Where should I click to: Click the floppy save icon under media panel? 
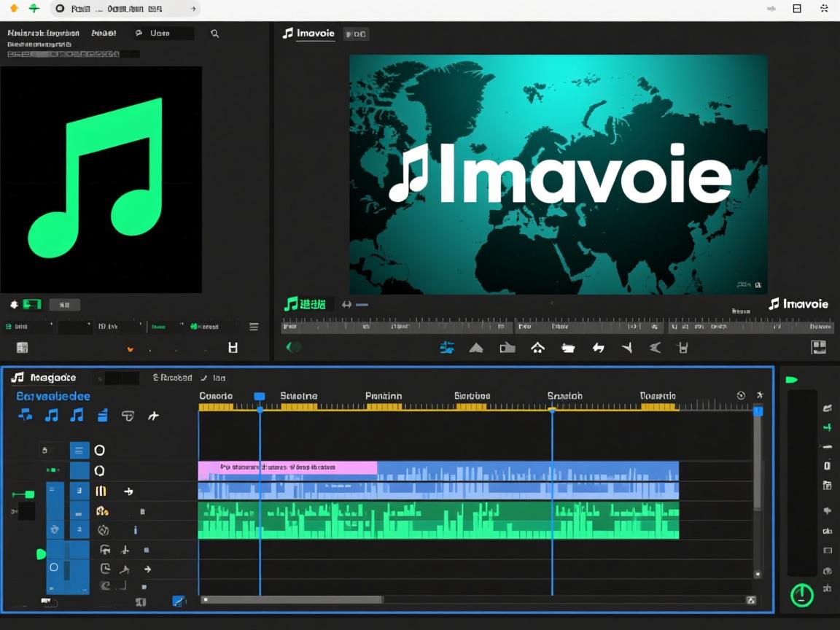233,348
